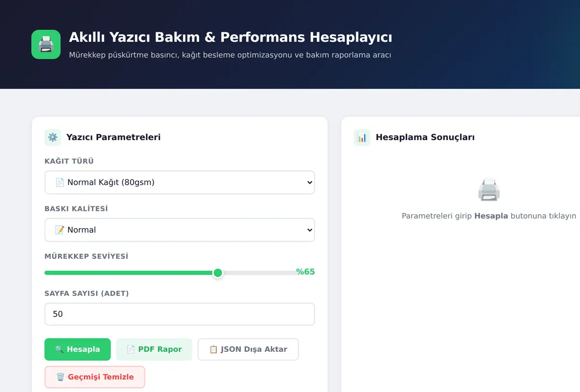Click the Yazıcı Parametreleri heading
This screenshot has height=392, width=580.
pyautogui.click(x=114, y=137)
